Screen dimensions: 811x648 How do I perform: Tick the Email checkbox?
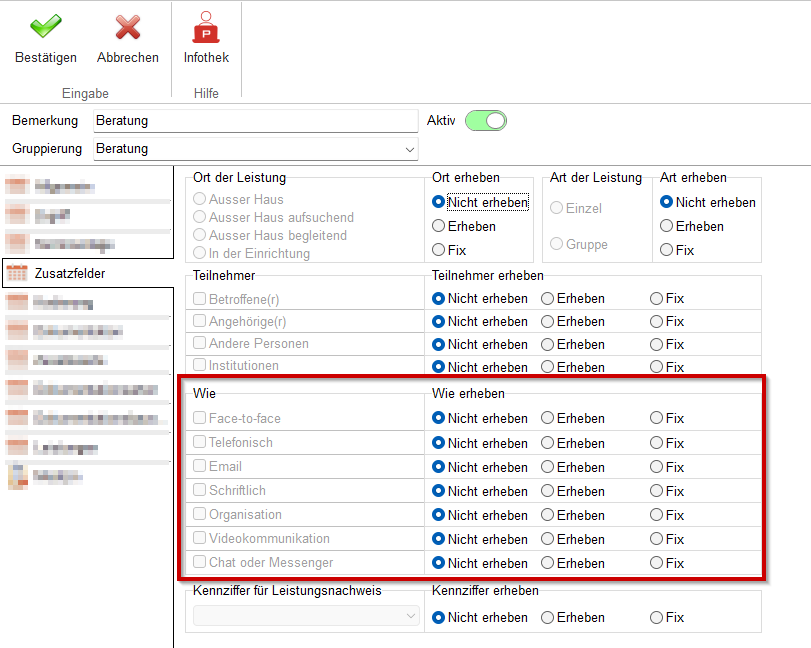pyautogui.click(x=200, y=465)
